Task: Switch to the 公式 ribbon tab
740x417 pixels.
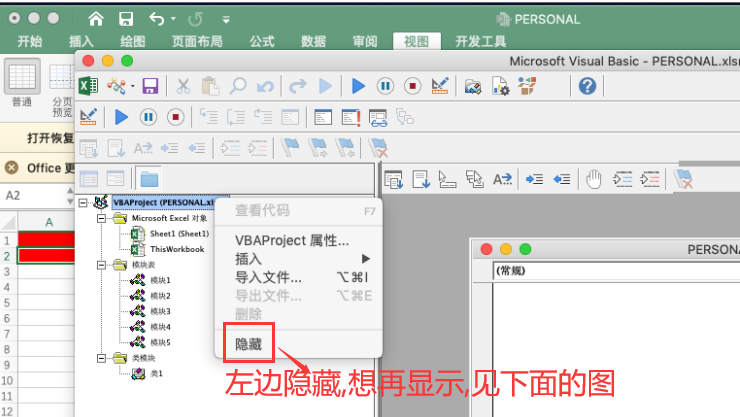Action: pos(262,42)
